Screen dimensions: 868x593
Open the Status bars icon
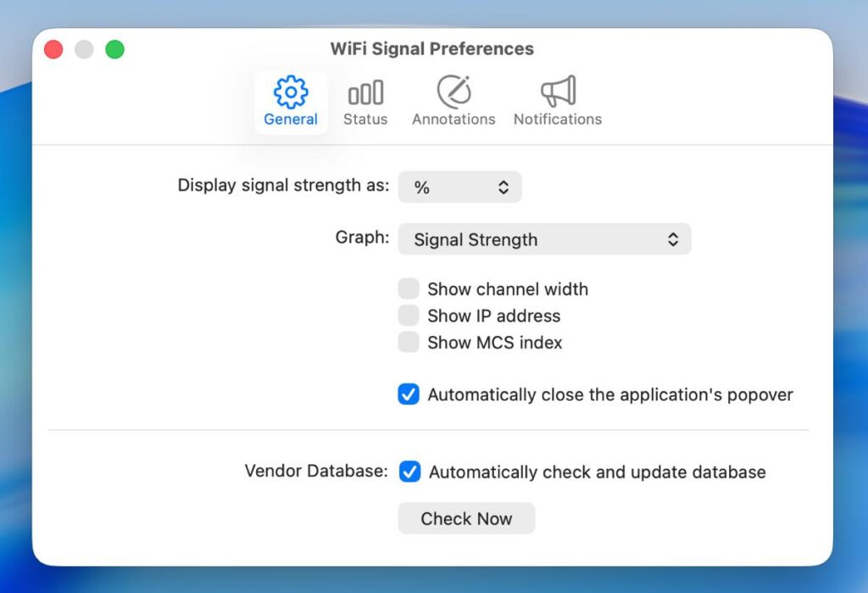click(x=365, y=92)
